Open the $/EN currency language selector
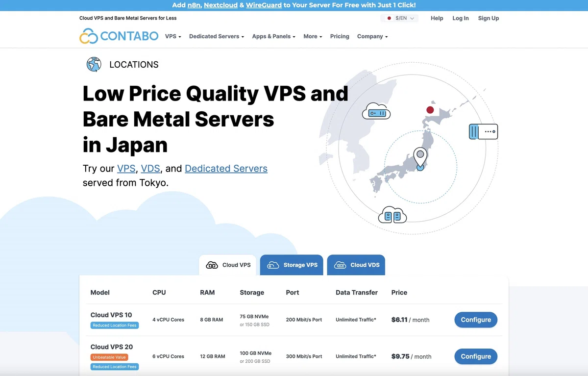The width and height of the screenshot is (588, 376). 399,18
